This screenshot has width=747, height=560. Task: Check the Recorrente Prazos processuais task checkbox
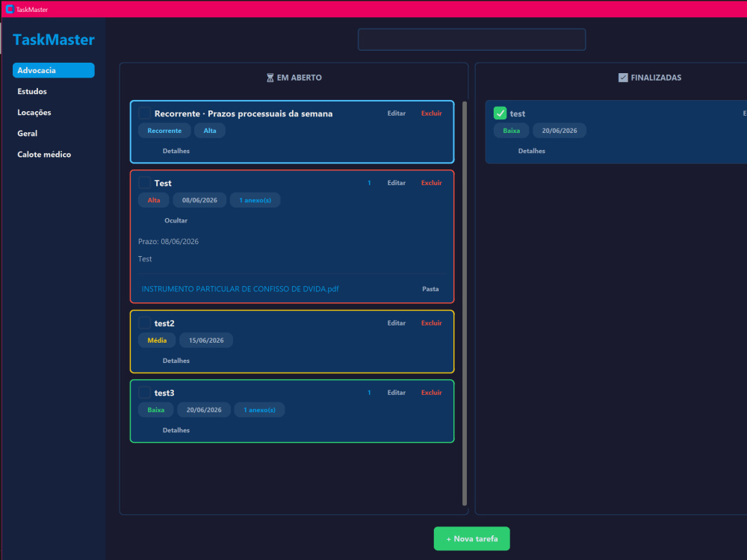(144, 113)
